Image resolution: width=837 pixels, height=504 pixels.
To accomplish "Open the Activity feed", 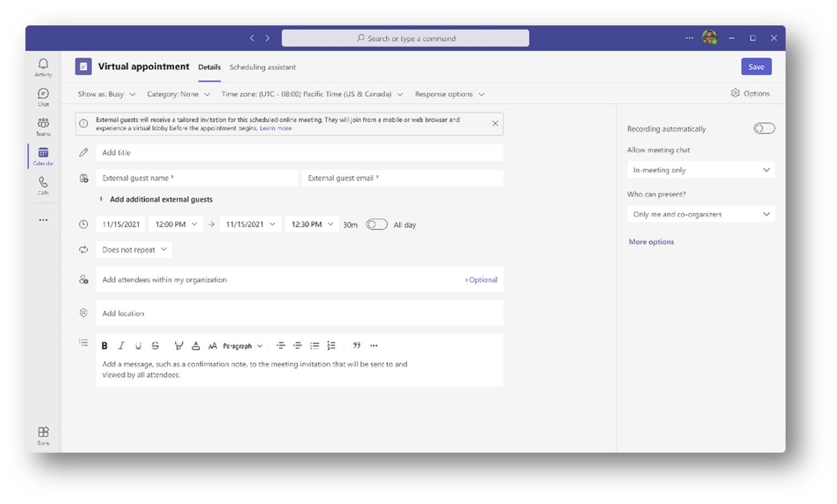I will pos(43,65).
